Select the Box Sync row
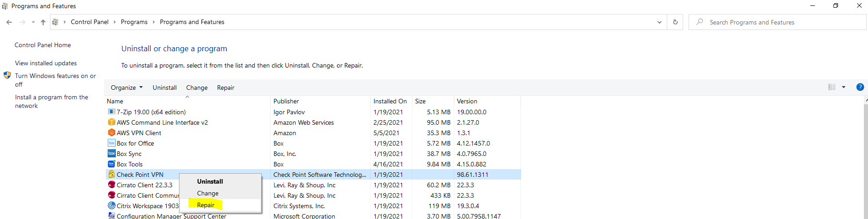Screen dimensions: 868x219 pos(313,154)
